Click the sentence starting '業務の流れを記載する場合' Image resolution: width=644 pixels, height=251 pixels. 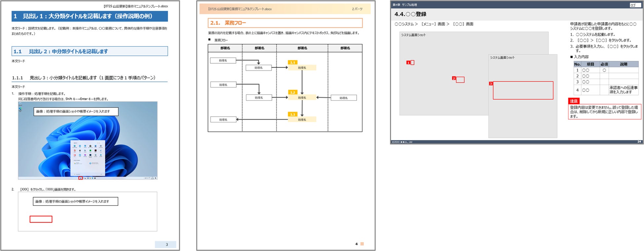(x=284, y=33)
